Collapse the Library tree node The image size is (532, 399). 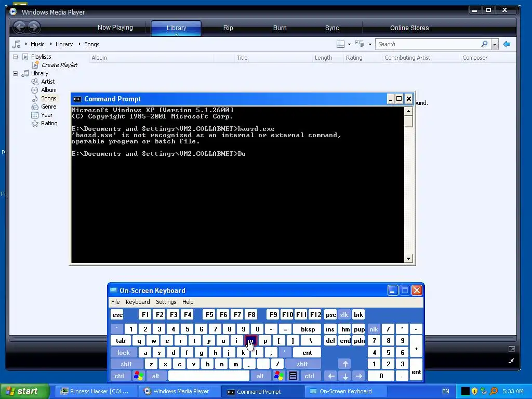15,73
